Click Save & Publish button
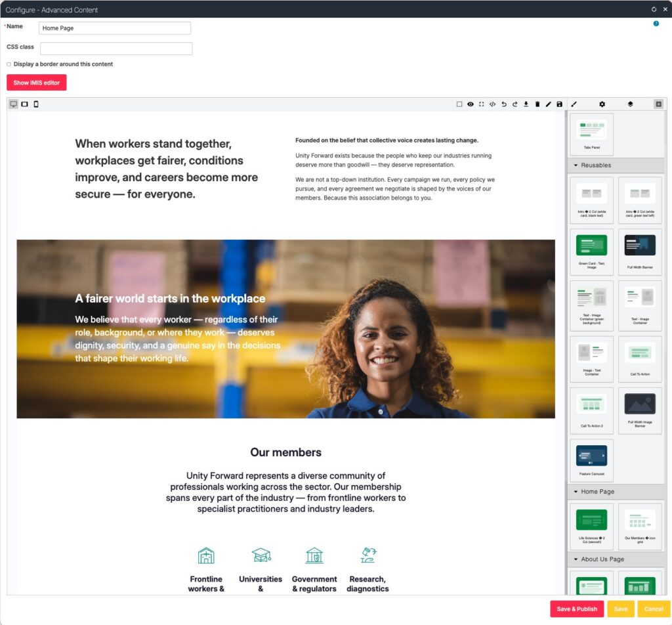Image resolution: width=672 pixels, height=625 pixels. [x=577, y=609]
